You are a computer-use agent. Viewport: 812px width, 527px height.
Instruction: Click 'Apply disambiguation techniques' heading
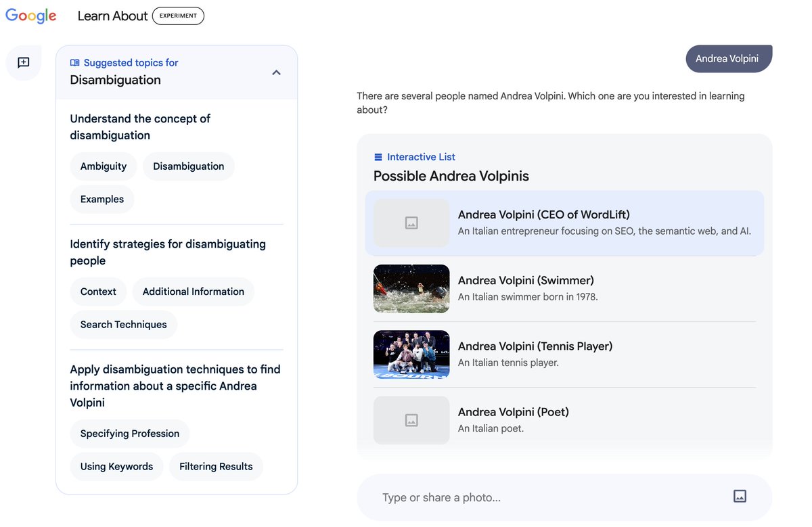tap(175, 386)
